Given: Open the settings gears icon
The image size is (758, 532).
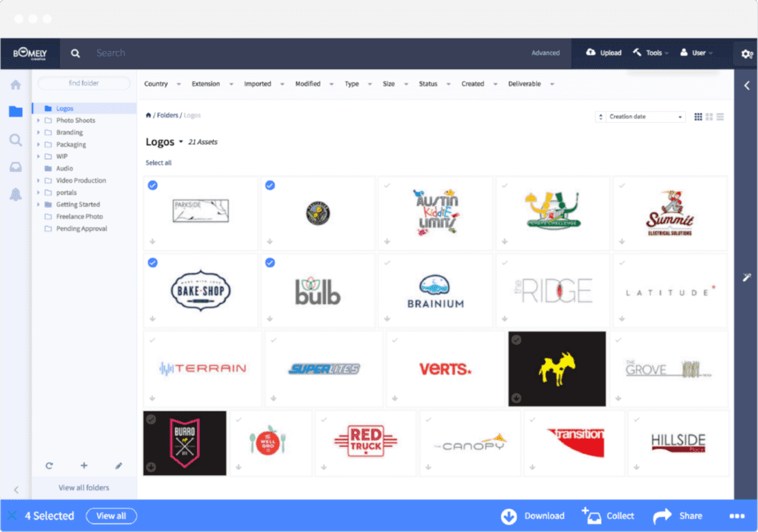Looking at the screenshot, I should [x=747, y=53].
